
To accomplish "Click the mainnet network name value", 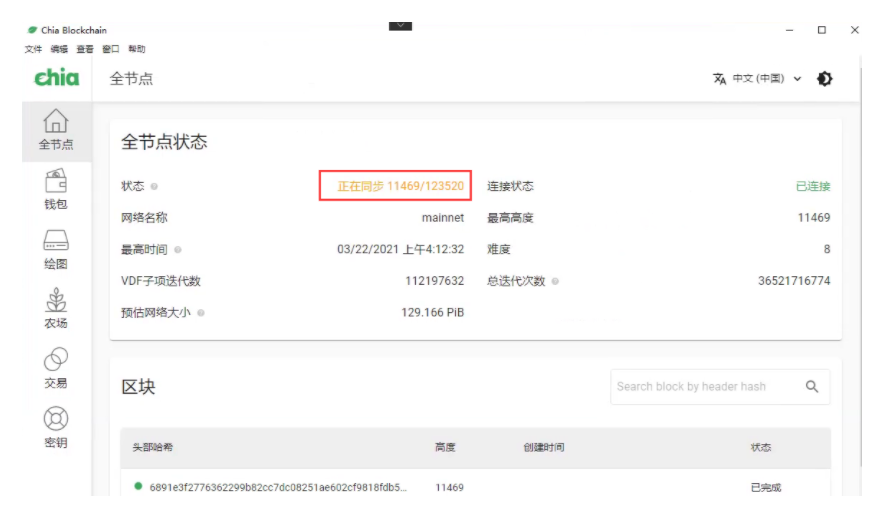I will (443, 218).
